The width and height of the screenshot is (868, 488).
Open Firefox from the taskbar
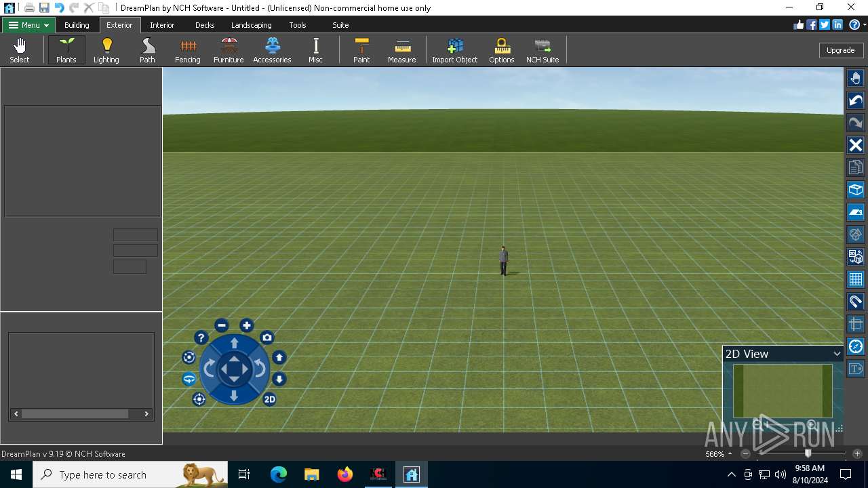pyautogui.click(x=345, y=474)
